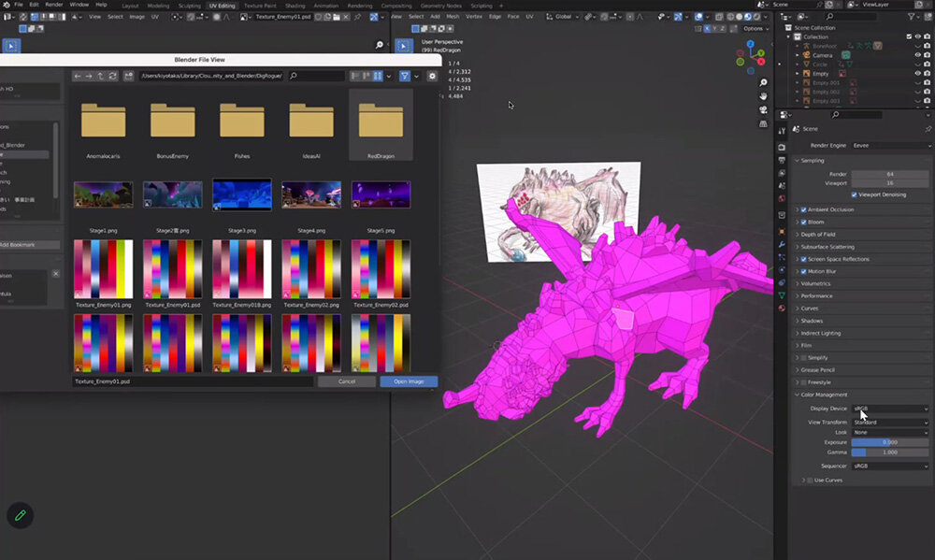The image size is (935, 560).
Task: Open the Render menu
Action: [x=54, y=5]
